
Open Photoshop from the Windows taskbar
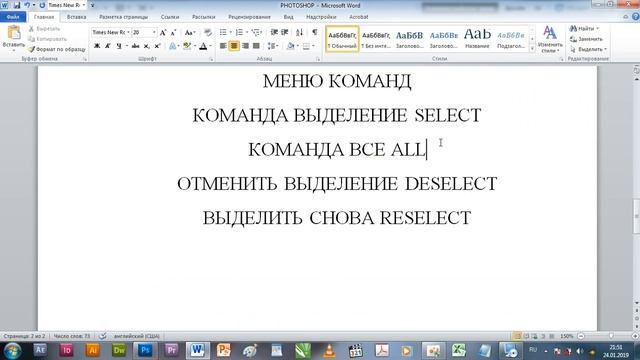coord(145,350)
